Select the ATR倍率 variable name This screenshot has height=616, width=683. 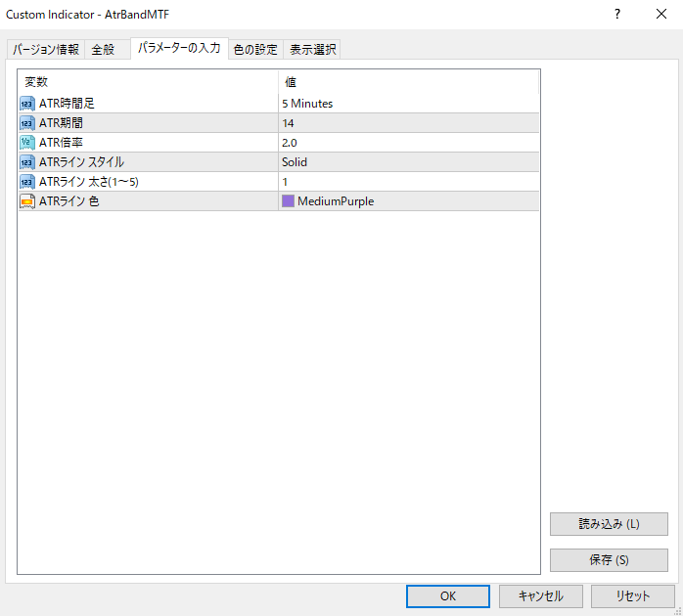(x=61, y=143)
